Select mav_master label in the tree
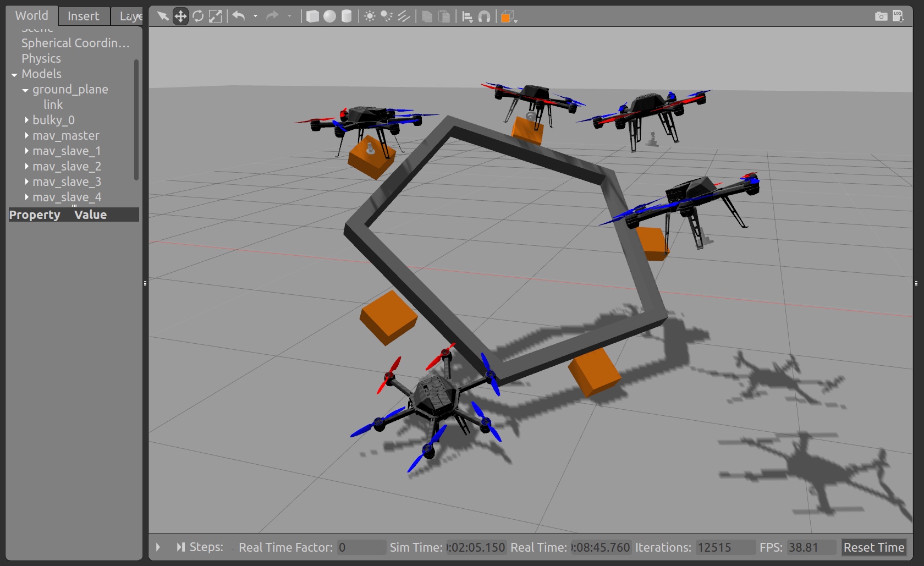This screenshot has width=924, height=566. (66, 135)
